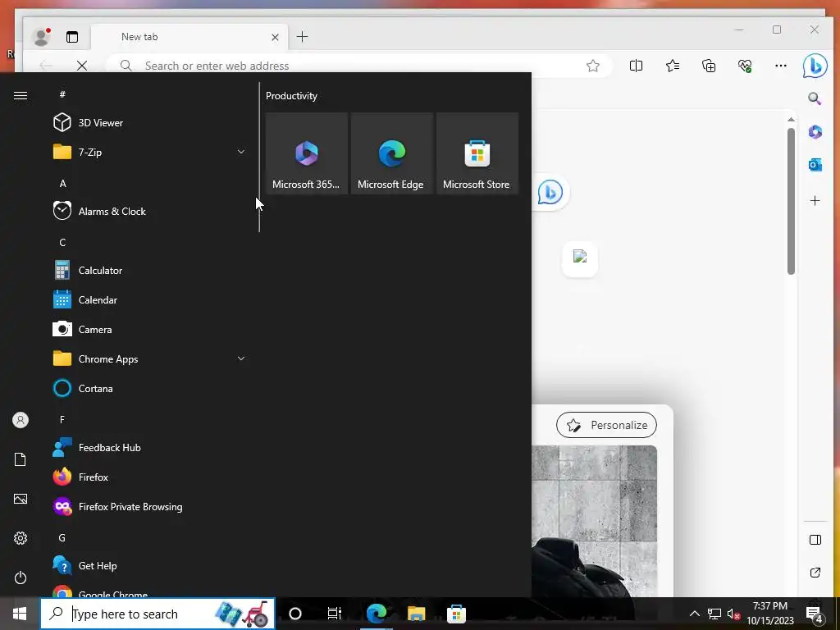840x630 pixels.
Task: Jump to the '#' letter header
Action: pos(62,94)
